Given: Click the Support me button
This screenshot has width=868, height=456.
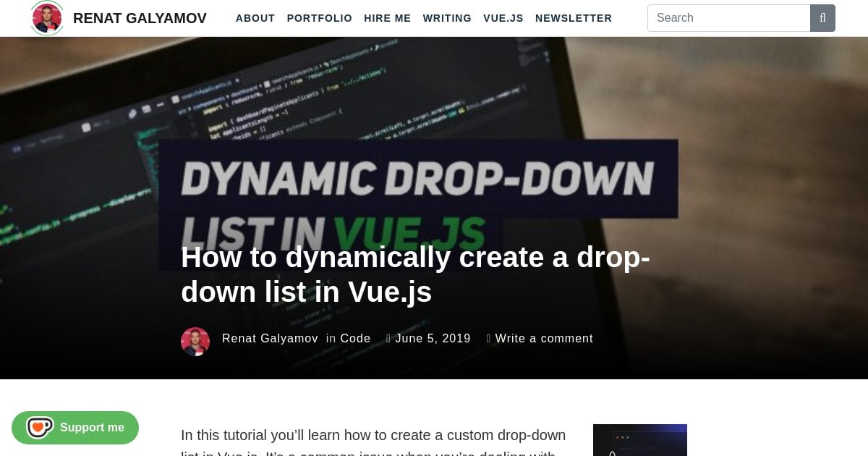Looking at the screenshot, I should (x=75, y=428).
